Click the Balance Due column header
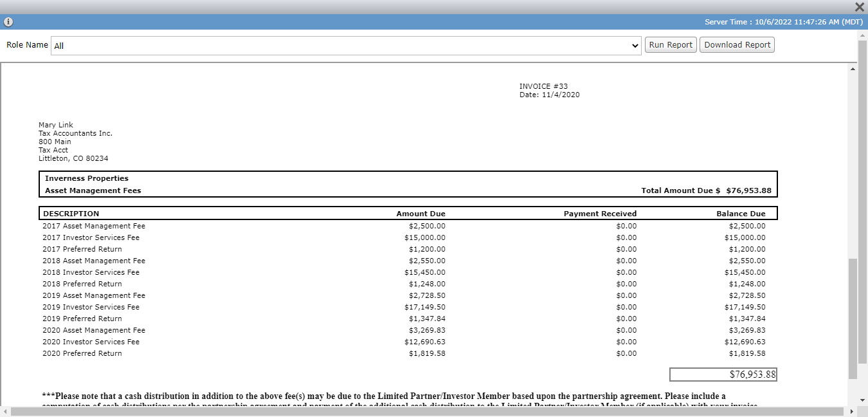The image size is (868, 417). click(x=741, y=214)
